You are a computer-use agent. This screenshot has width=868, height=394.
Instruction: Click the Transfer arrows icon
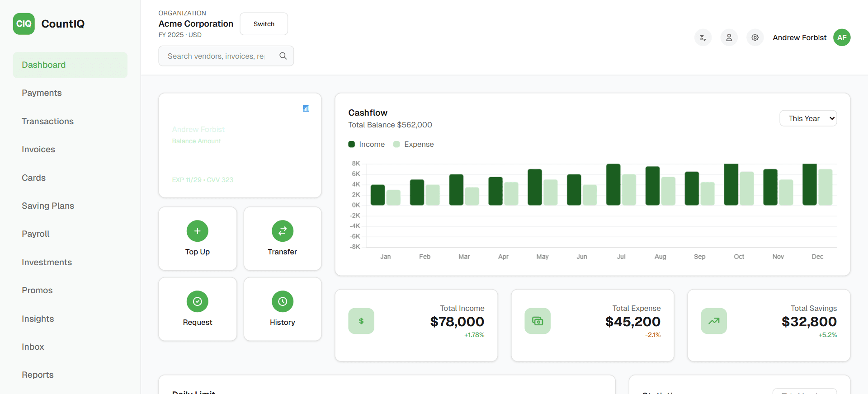pyautogui.click(x=283, y=231)
